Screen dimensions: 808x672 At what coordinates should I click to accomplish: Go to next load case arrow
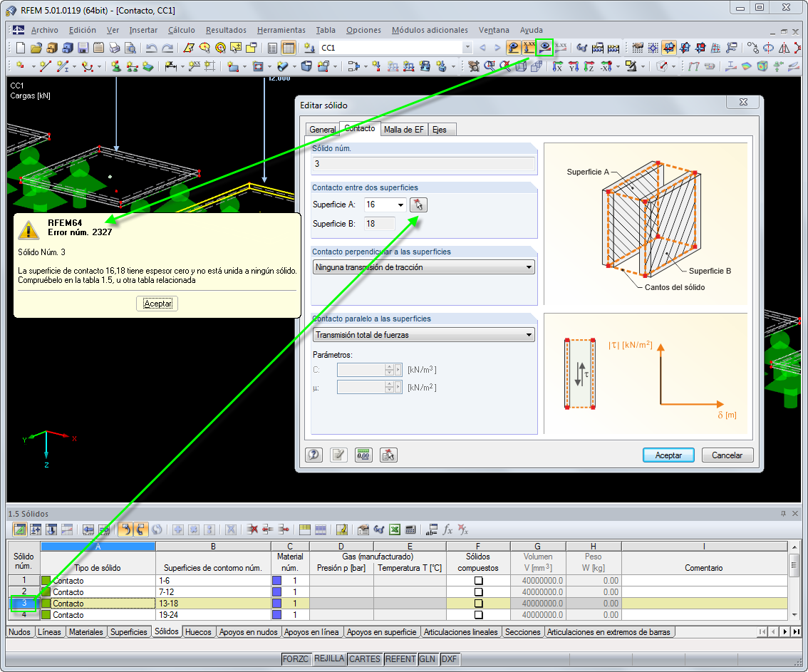pos(497,48)
